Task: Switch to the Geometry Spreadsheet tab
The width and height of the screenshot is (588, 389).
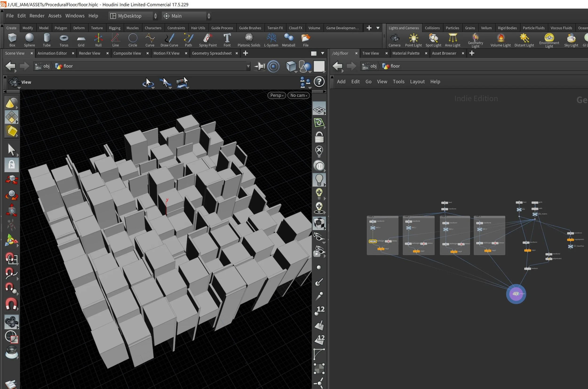Action: coord(211,53)
